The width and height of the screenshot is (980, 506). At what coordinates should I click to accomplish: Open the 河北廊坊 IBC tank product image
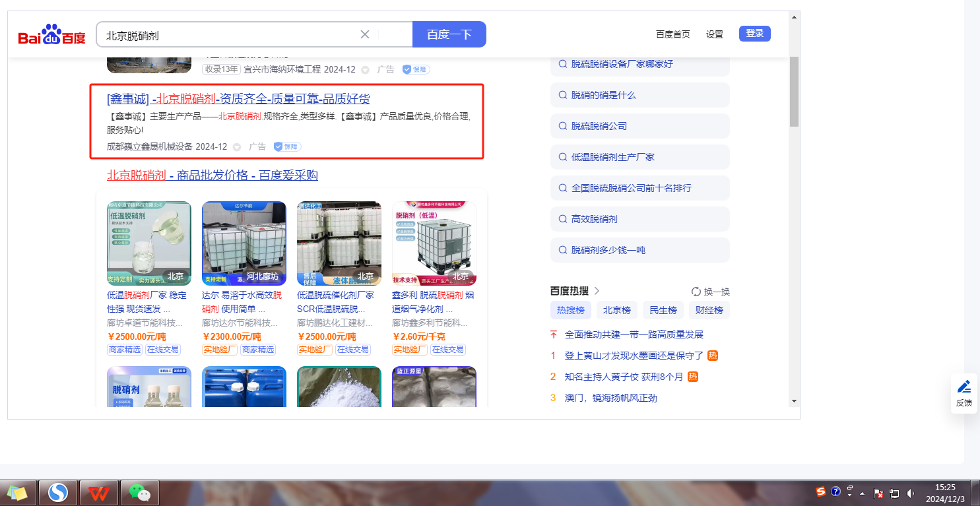[x=244, y=243]
